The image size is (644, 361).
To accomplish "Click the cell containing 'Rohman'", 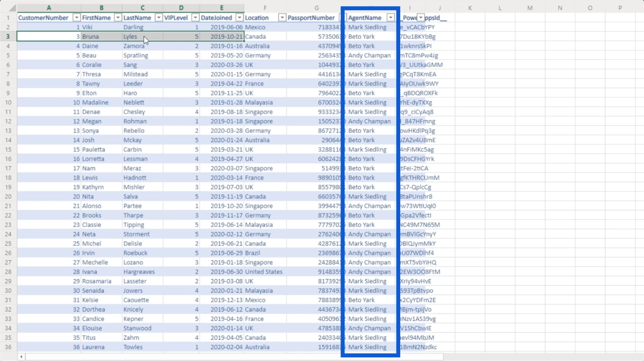I will click(143, 121).
